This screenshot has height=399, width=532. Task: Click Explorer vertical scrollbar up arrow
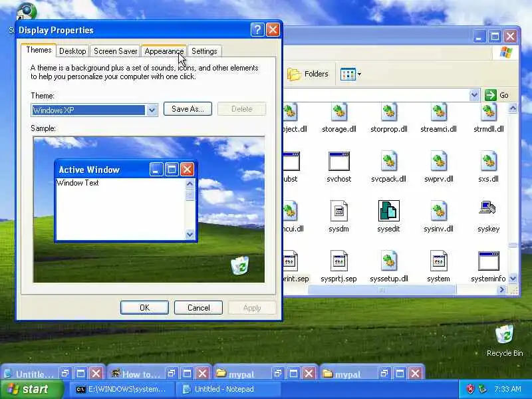pos(513,108)
